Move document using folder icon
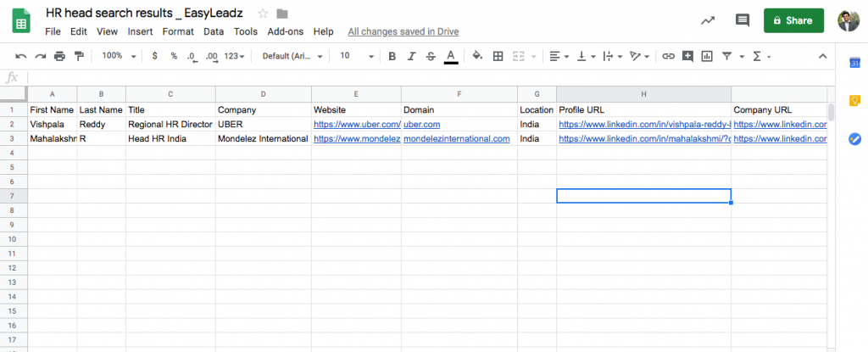 click(282, 14)
